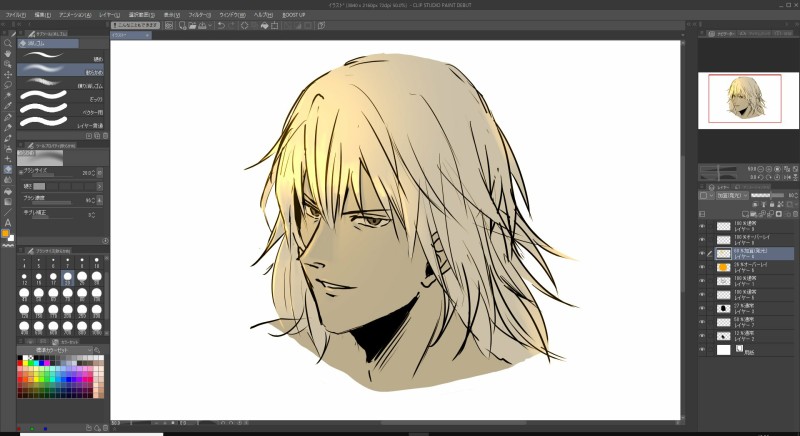
Task: Select the Hand move-view tool
Action: click(8, 54)
